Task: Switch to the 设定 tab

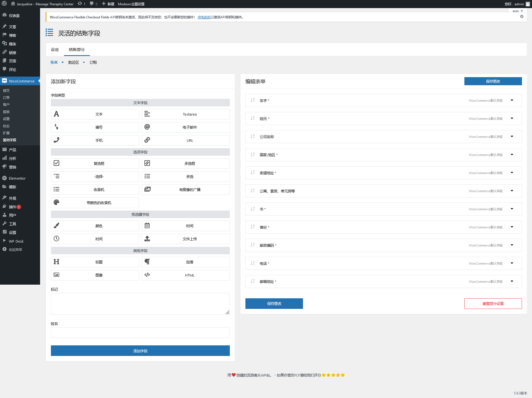Action: (x=55, y=50)
